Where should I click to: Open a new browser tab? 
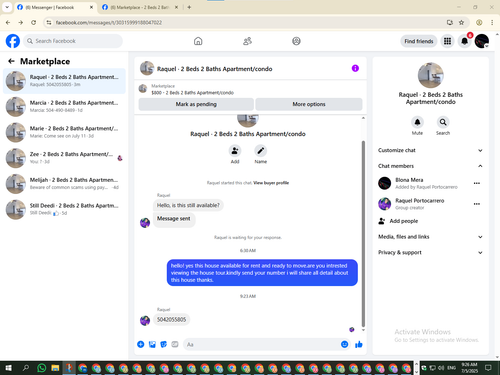(x=189, y=7)
